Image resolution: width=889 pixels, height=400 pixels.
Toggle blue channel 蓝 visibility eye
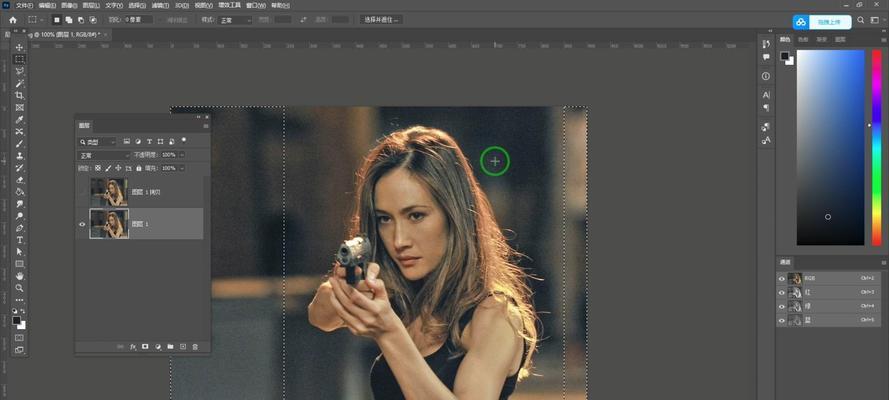click(x=782, y=320)
